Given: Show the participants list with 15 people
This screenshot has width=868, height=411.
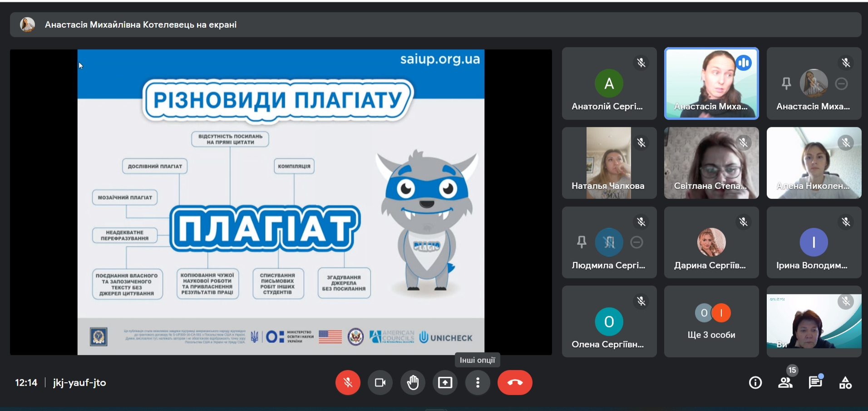Looking at the screenshot, I should tap(785, 383).
